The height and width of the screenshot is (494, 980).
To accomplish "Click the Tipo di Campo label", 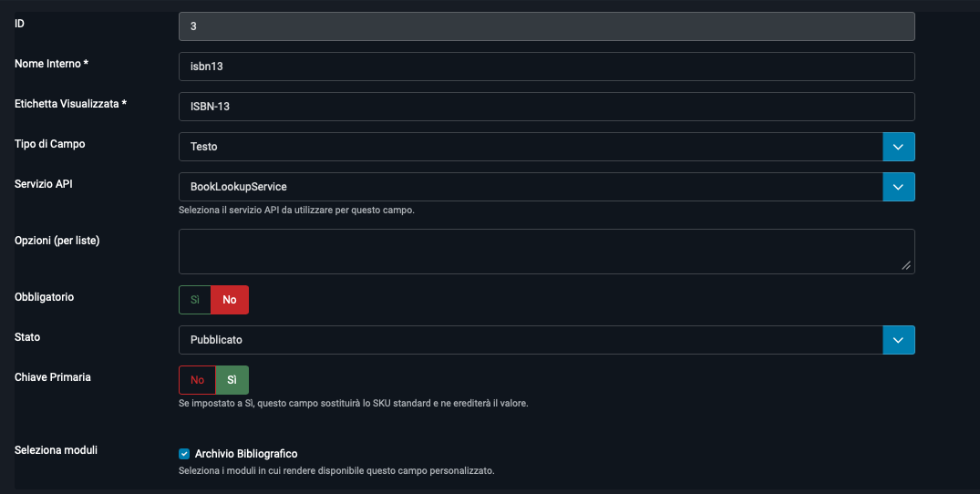I will (50, 144).
